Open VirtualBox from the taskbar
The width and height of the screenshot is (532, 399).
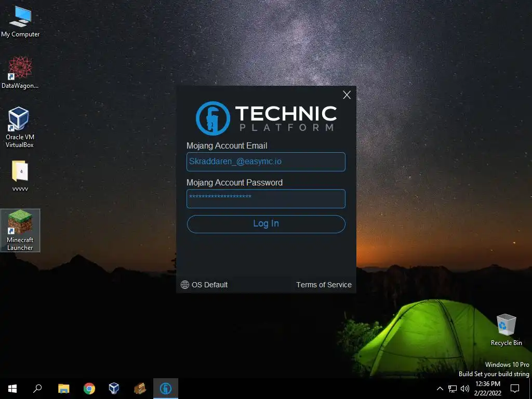pyautogui.click(x=114, y=389)
